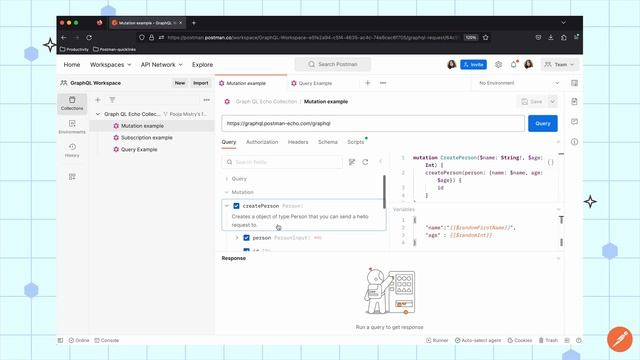The width and height of the screenshot is (640, 360).
Task: Toggle the sidebar from status bar icon
Action: pyautogui.click(x=60, y=340)
